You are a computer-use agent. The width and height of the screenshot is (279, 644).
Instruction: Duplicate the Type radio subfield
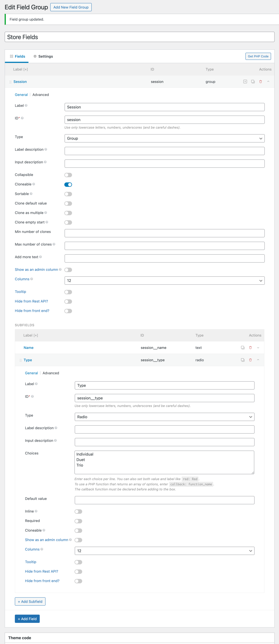tap(243, 360)
